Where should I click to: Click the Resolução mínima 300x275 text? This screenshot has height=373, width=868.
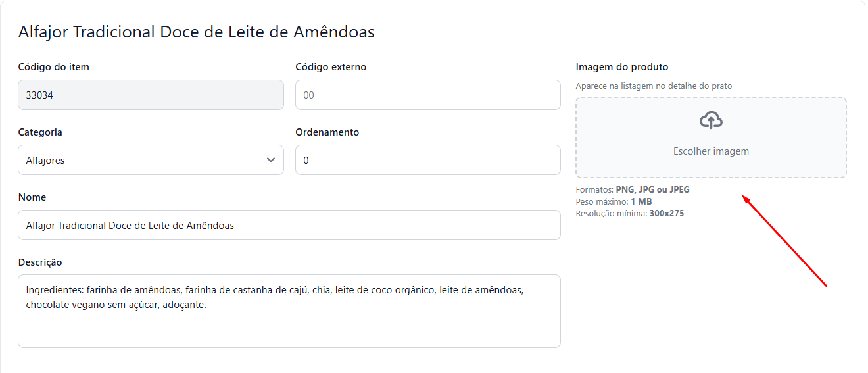point(629,213)
